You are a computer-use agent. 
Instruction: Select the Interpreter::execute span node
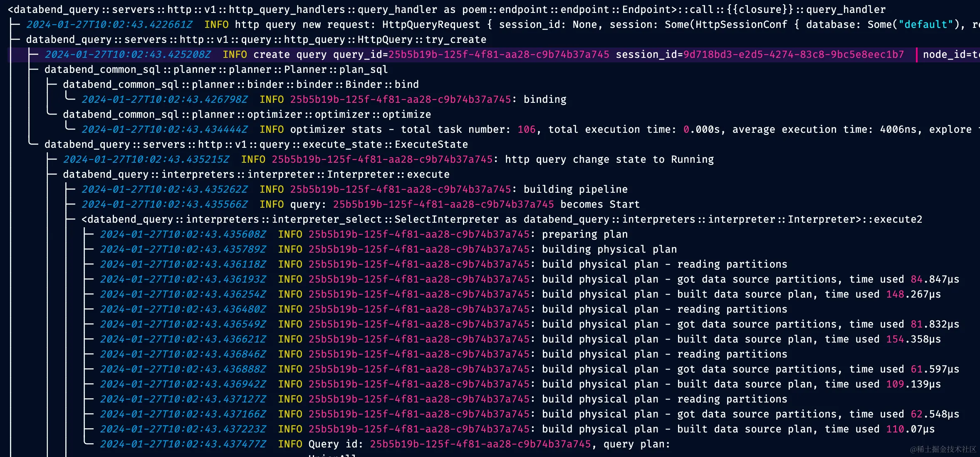click(256, 174)
